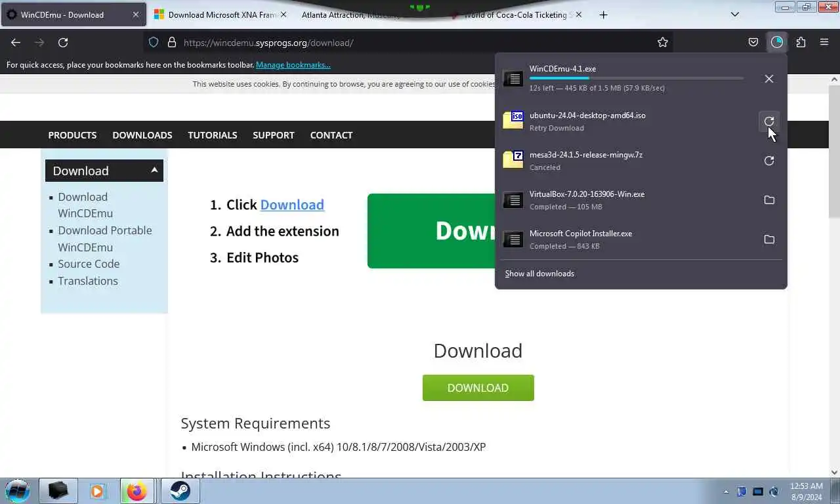
Task: Click Manage bookmarks link
Action: pos(293,65)
